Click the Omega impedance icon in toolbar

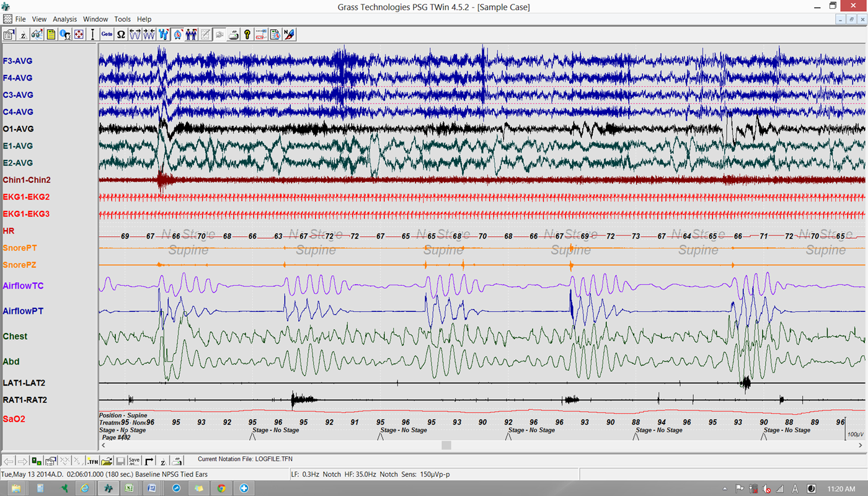coord(121,35)
